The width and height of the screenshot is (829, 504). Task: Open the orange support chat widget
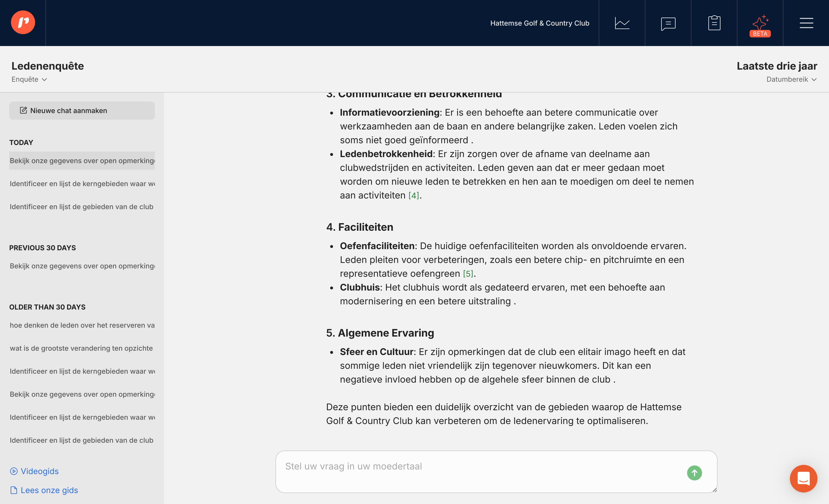(803, 478)
